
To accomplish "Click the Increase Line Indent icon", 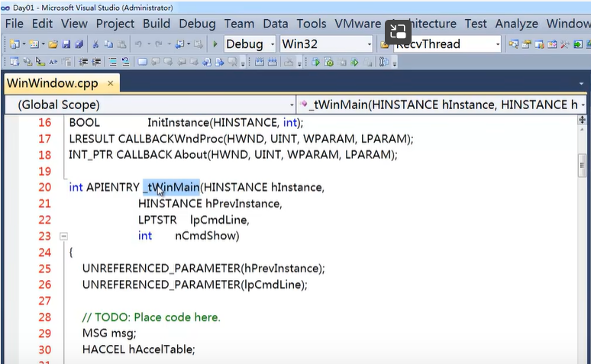I will [x=96, y=62].
